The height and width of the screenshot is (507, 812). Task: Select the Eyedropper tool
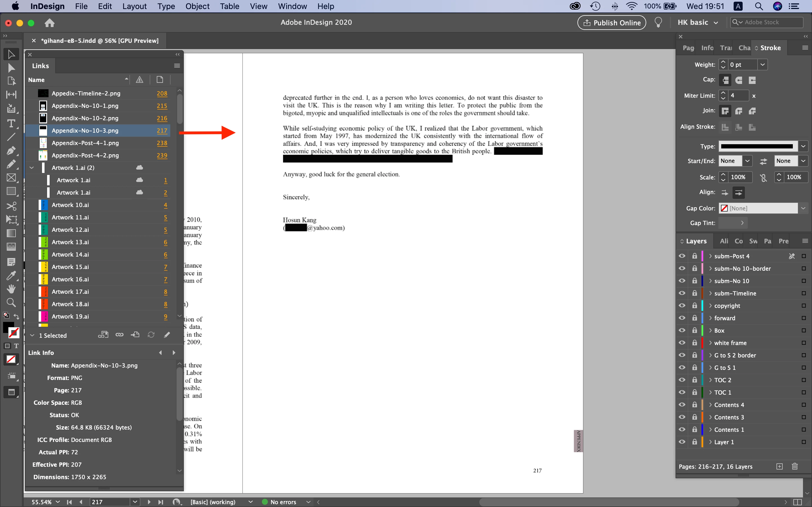pyautogui.click(x=11, y=276)
